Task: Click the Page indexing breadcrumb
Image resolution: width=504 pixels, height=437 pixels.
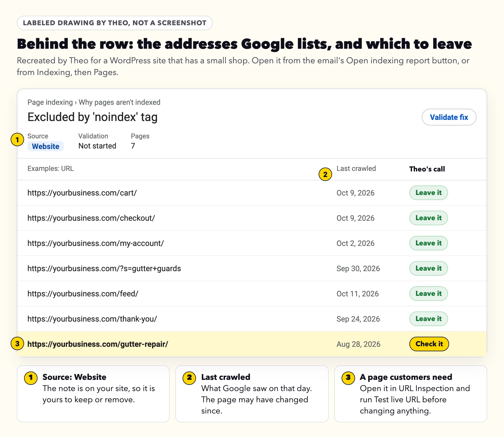Action: point(50,102)
